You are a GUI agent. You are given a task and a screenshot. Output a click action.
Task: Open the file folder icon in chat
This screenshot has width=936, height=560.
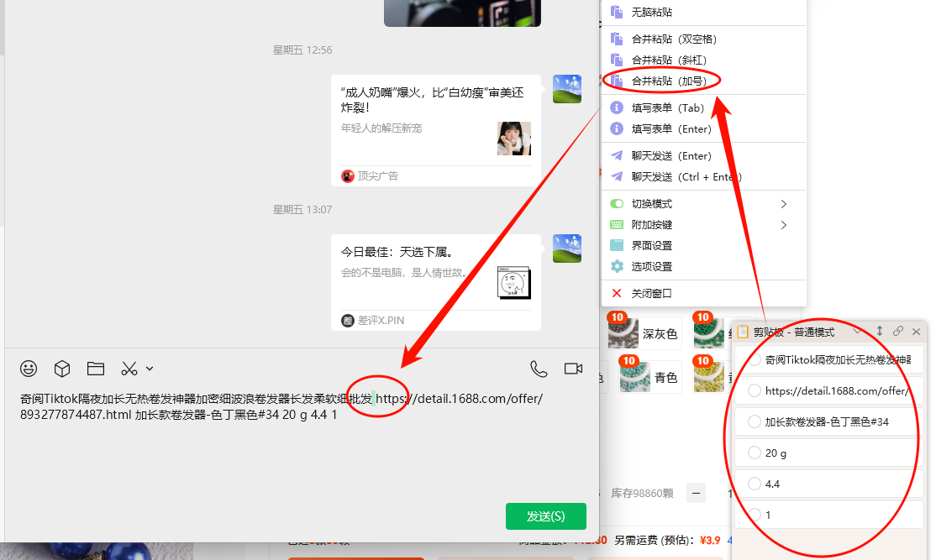coord(96,369)
